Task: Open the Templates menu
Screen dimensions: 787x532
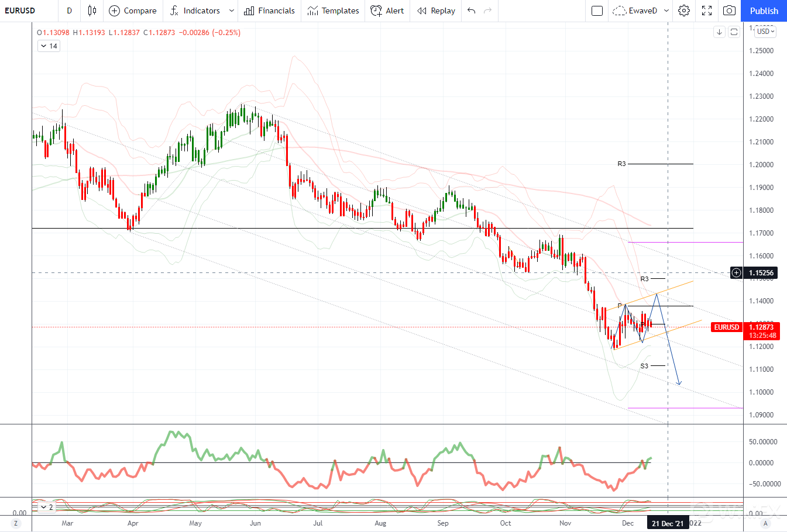Action: [333, 11]
